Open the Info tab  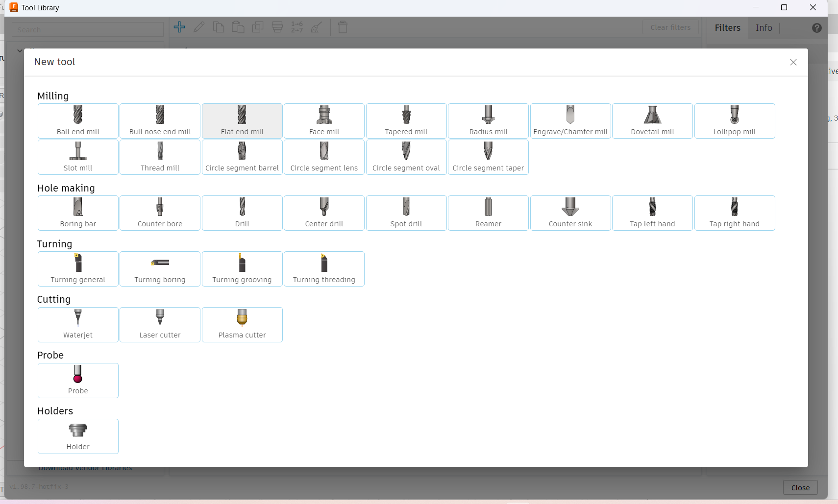click(x=764, y=28)
